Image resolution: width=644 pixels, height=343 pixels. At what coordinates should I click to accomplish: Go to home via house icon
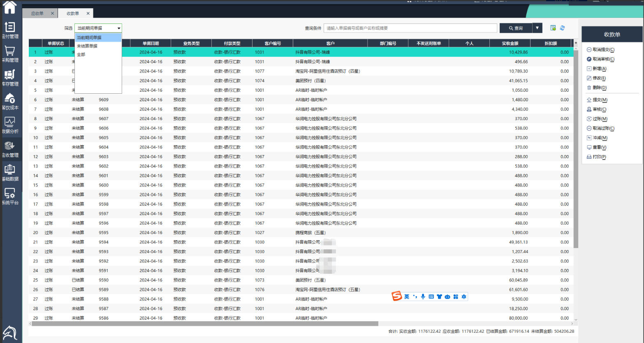tap(9, 7)
